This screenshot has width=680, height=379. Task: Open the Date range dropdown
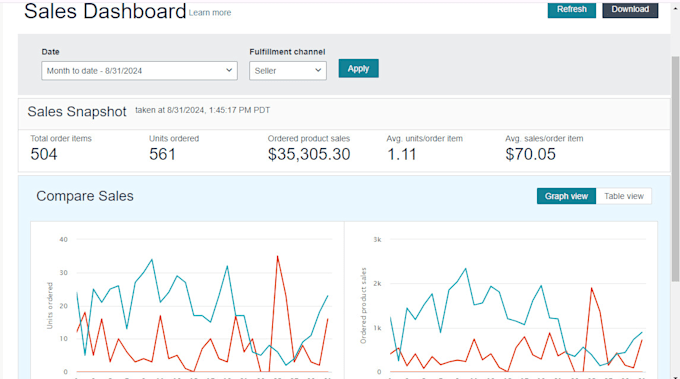(139, 71)
